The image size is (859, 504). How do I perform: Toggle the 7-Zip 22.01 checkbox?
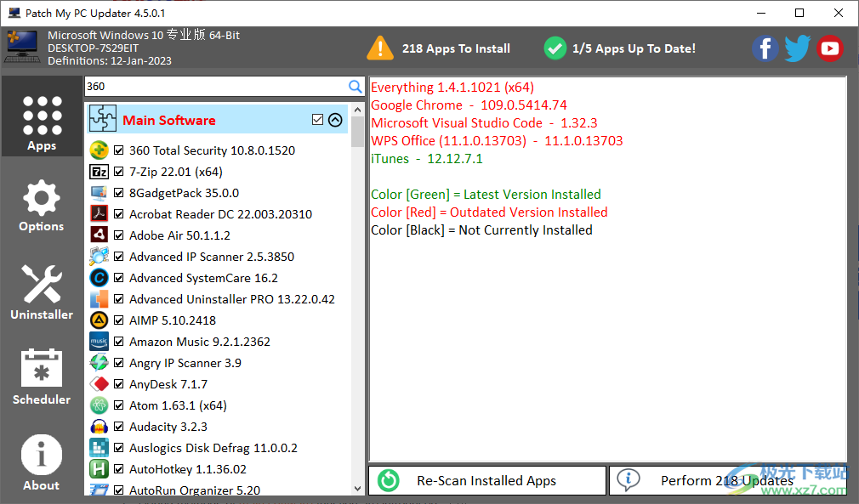click(x=118, y=171)
